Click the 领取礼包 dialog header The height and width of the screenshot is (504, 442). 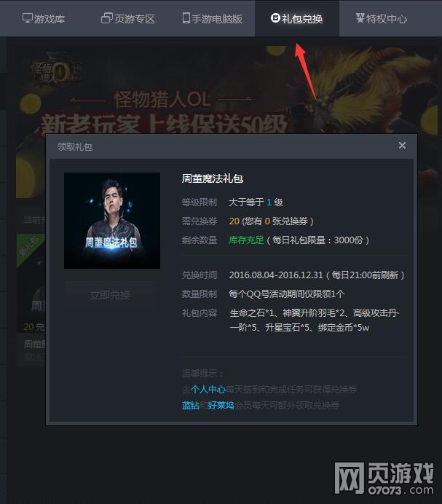pos(232,146)
